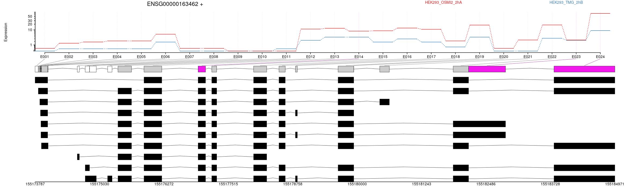Click y-axis tick value 30
The width and height of the screenshot is (644, 188).
pyautogui.click(x=30, y=21)
